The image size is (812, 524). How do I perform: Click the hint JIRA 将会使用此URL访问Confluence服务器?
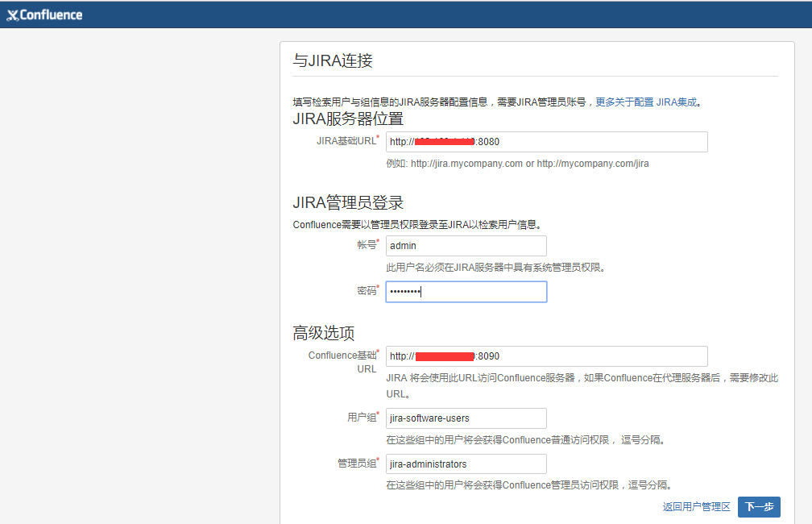[x=582, y=385]
